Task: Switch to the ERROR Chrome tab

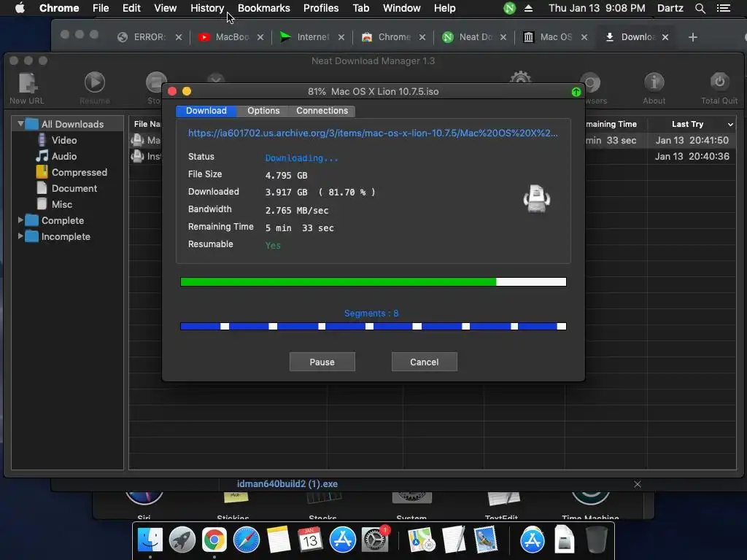Action: point(149,37)
